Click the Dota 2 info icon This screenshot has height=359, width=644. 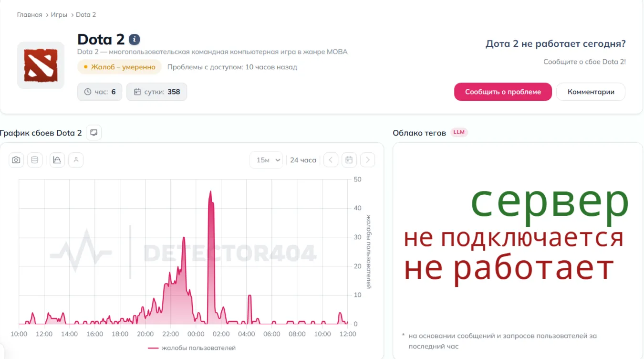(x=135, y=39)
